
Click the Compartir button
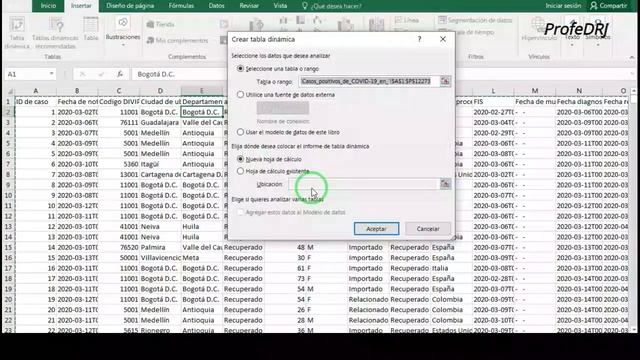609,6
